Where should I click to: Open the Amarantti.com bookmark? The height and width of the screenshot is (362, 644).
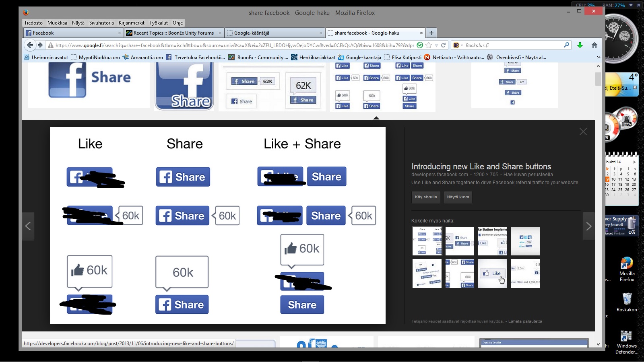[143, 57]
